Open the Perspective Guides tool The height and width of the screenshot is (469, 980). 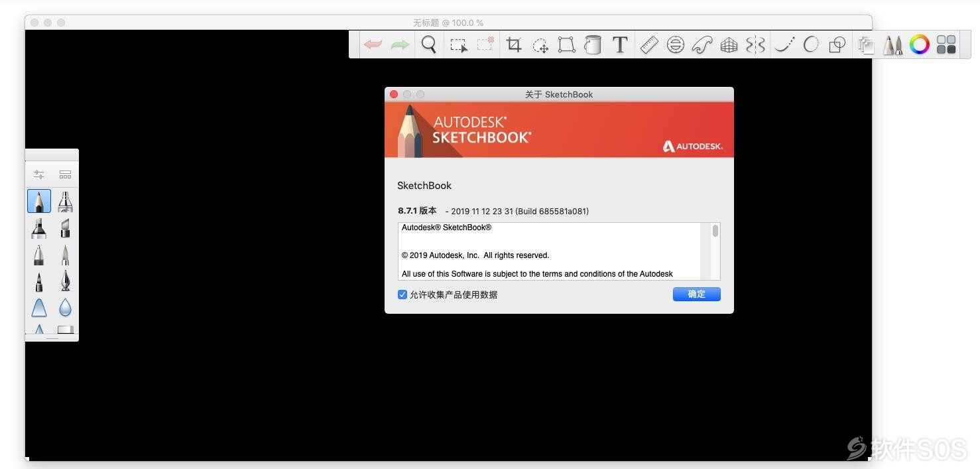[729, 44]
